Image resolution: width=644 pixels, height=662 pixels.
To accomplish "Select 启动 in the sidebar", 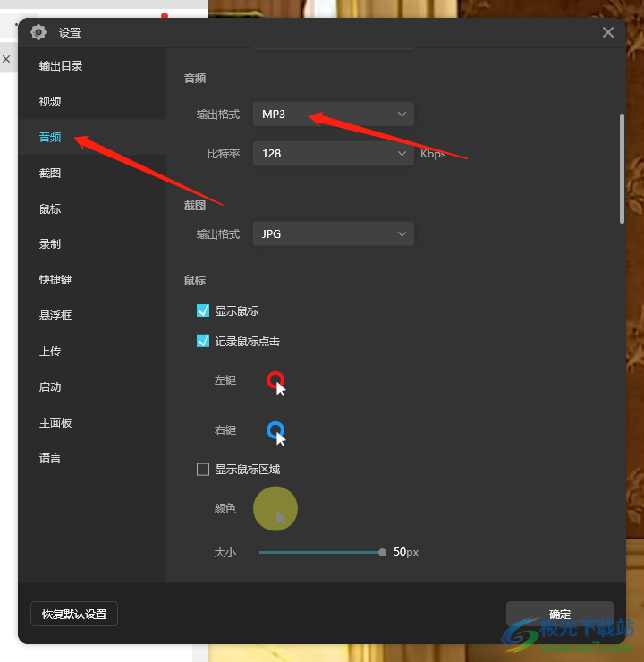I will click(x=50, y=386).
